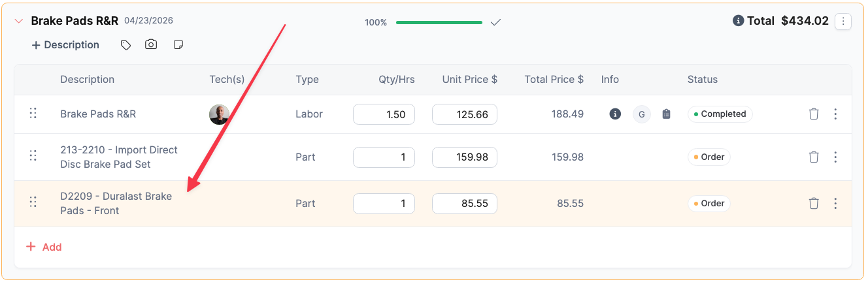Click the info icon in the Labor row
Viewport: 868px width, 284px height.
point(615,114)
